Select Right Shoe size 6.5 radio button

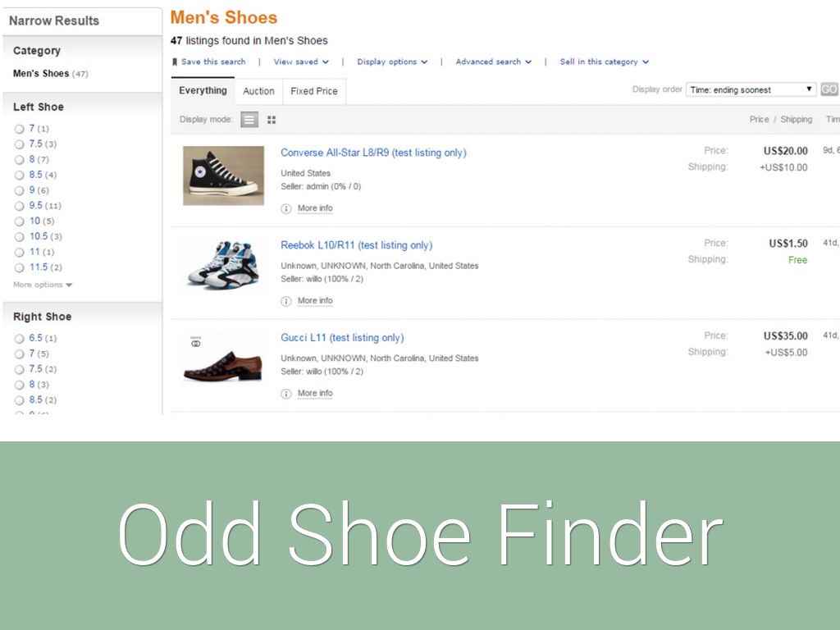[20, 339]
